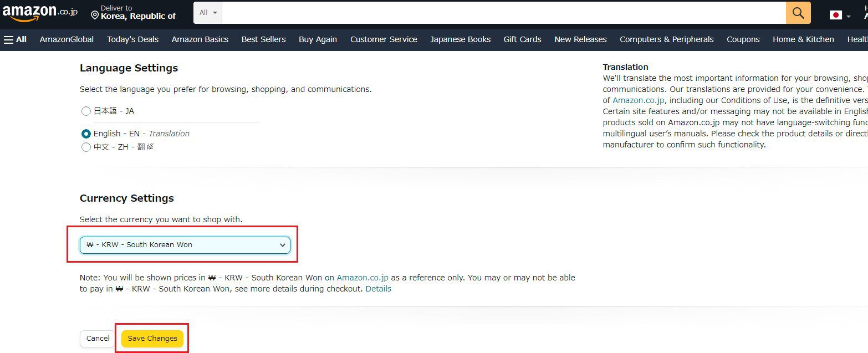
Task: Open the currency selection dropdown
Action: click(x=185, y=245)
